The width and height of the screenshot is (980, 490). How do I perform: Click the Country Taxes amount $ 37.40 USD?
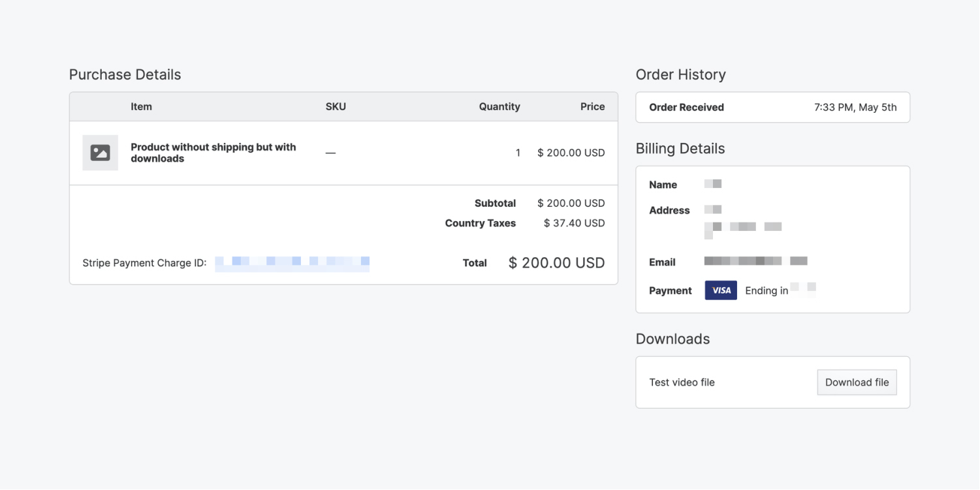pyautogui.click(x=574, y=223)
